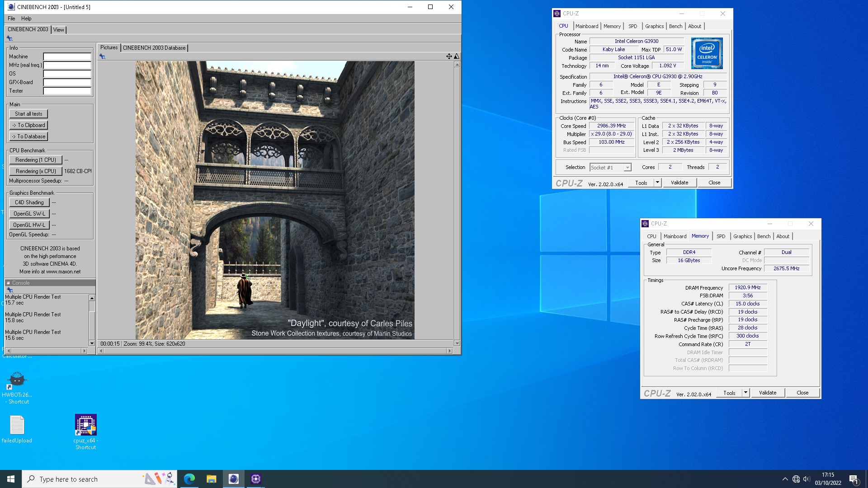The image size is (868, 488).
Task: Open the notification center icon
Action: click(x=854, y=479)
